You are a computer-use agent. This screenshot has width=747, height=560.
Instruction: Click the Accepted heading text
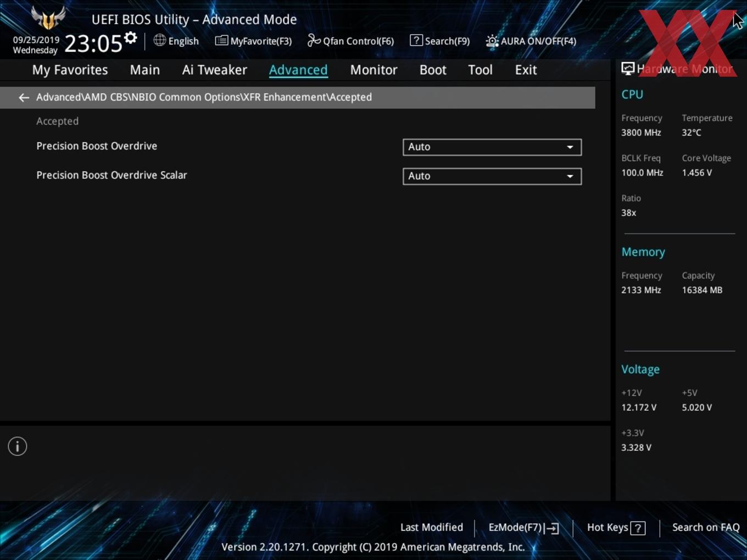click(57, 121)
